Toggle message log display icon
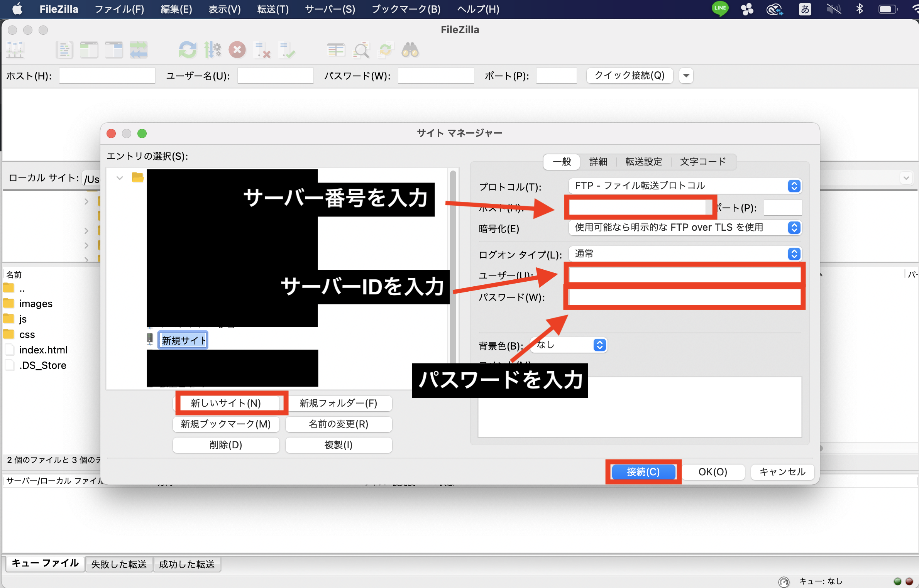919x588 pixels. pos(64,50)
